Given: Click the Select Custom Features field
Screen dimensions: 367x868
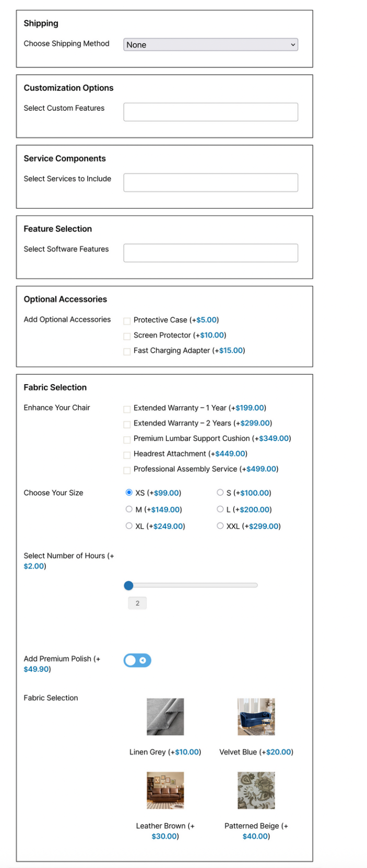Looking at the screenshot, I should (210, 112).
